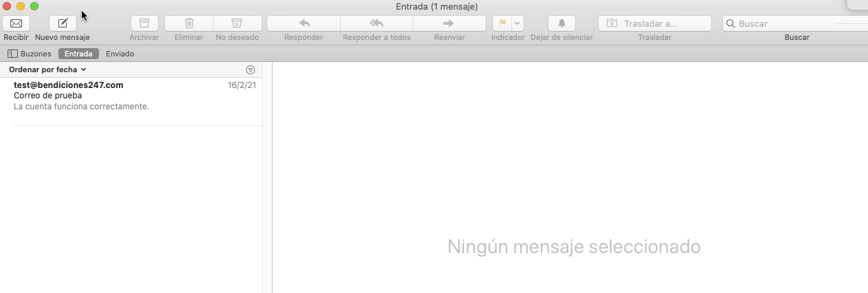Click the Responder a todos icon
This screenshot has height=293, width=868.
coord(377,23)
